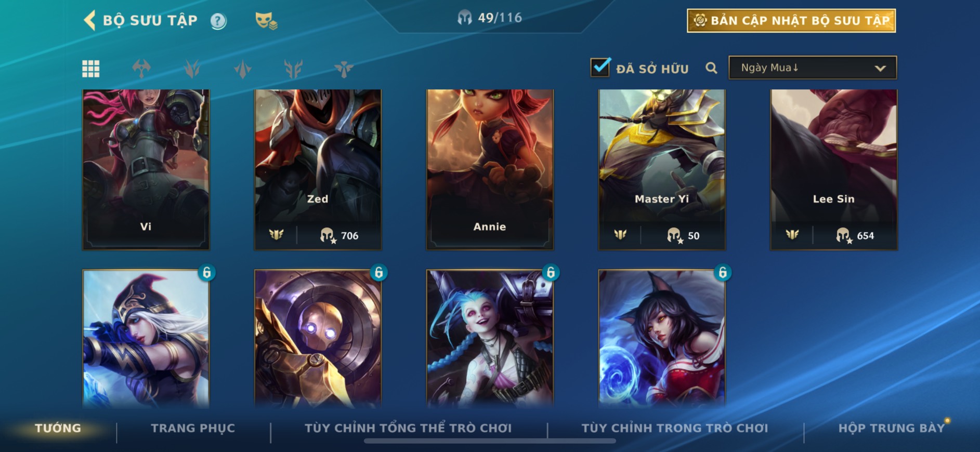Screen dimensions: 980x452
Task: Select the first role filter icon
Action: coord(141,69)
